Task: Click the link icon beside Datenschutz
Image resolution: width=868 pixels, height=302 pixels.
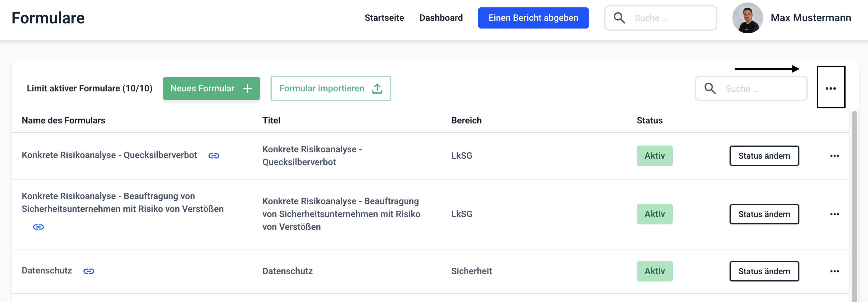Action: pos(88,271)
